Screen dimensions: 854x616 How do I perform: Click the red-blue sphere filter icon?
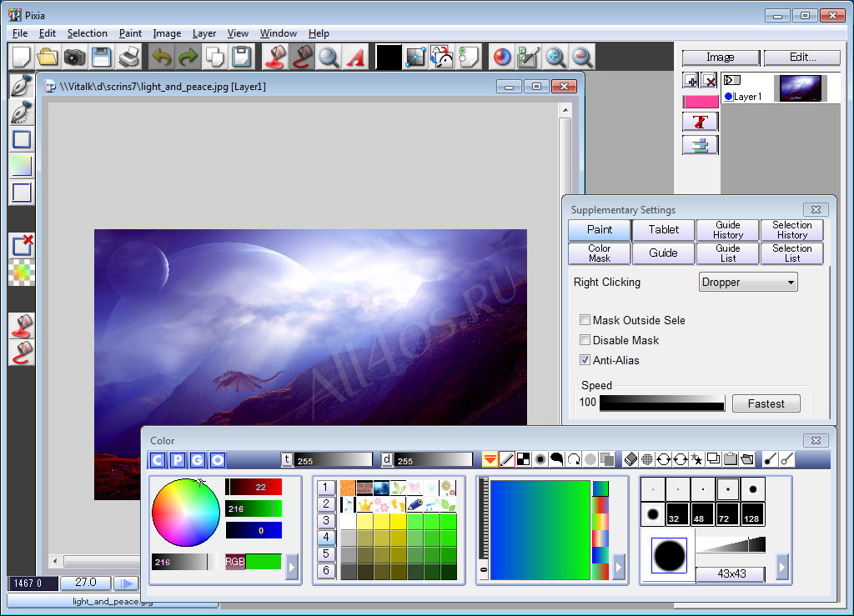[501, 57]
